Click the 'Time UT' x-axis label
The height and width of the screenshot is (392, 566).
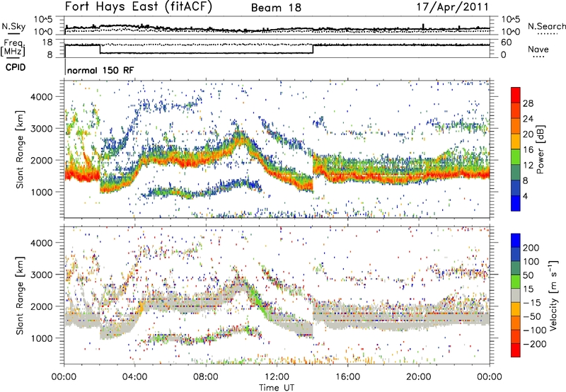(277, 387)
